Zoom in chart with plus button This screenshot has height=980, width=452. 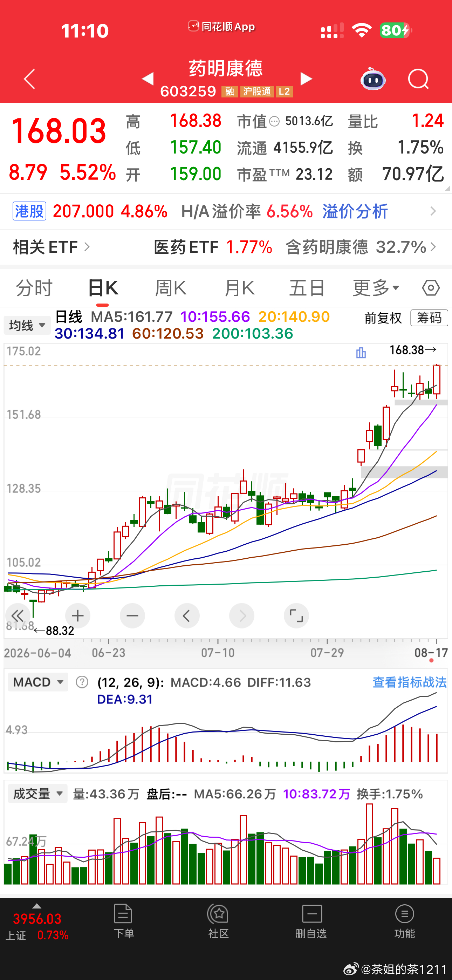78,615
